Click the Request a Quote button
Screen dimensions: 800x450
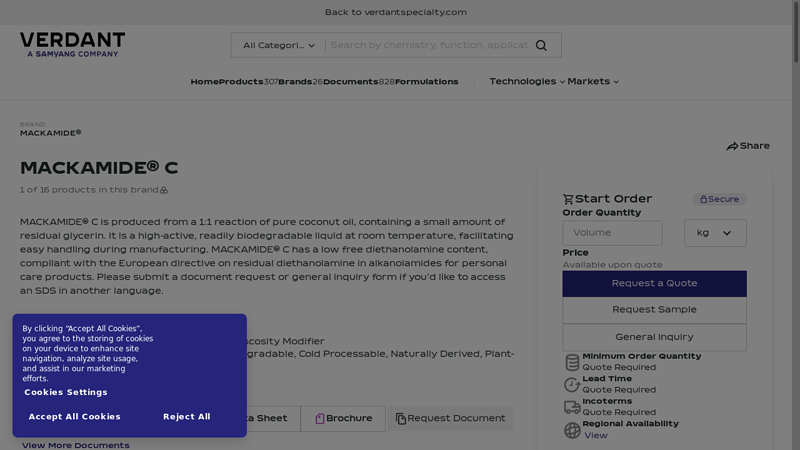point(654,283)
